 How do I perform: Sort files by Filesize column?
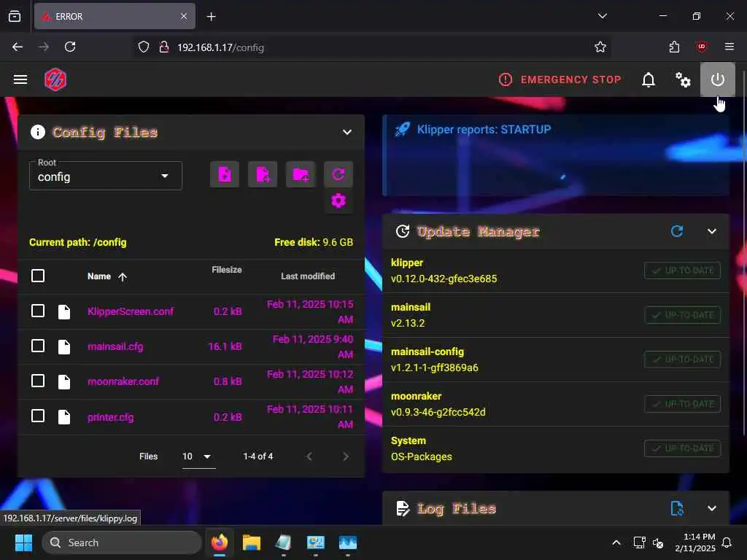(x=226, y=270)
